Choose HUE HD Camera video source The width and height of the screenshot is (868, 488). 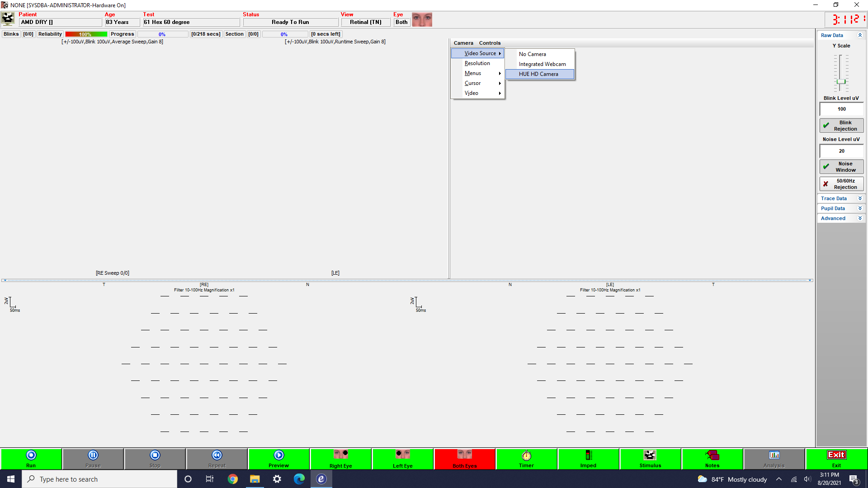coord(538,74)
